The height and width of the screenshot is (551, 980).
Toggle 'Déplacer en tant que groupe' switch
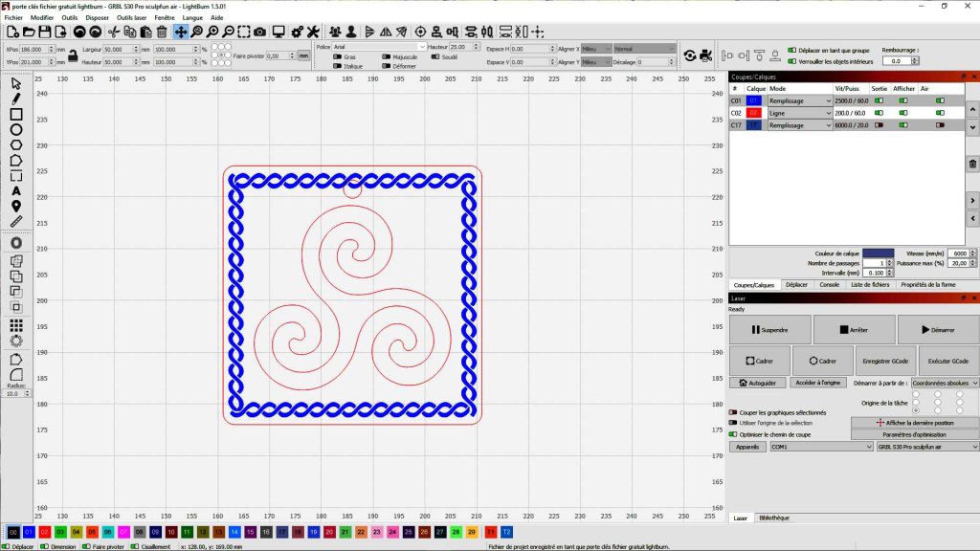point(791,50)
